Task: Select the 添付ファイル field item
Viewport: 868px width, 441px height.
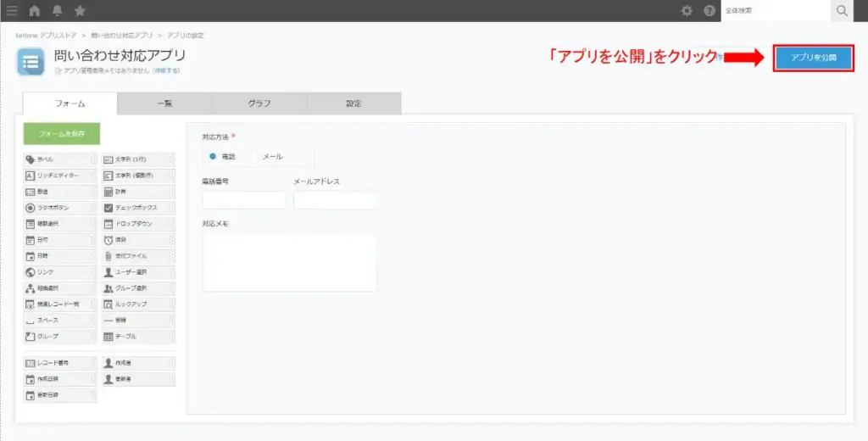Action: point(138,256)
